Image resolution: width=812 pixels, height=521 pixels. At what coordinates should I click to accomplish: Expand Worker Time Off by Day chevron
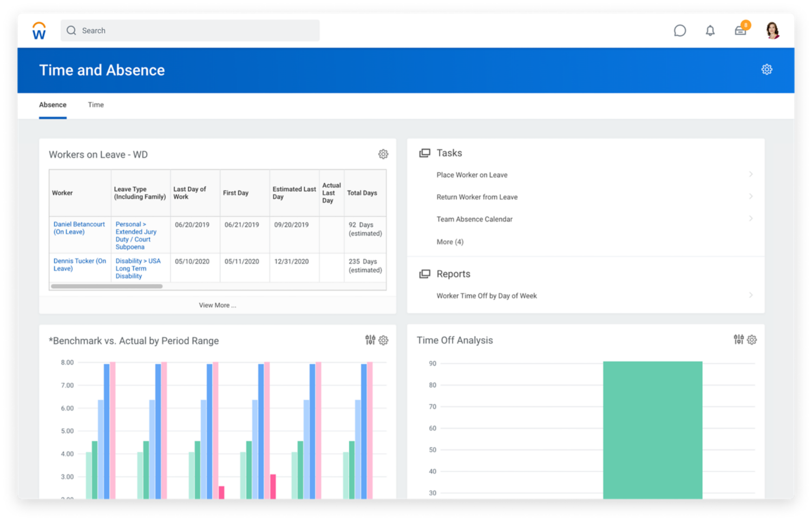pyautogui.click(x=751, y=295)
